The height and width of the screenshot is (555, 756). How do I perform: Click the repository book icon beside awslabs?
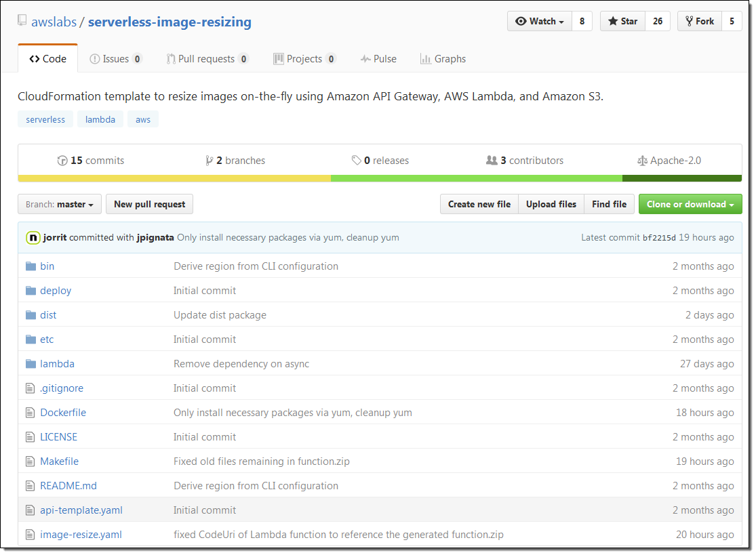pyautogui.click(x=22, y=21)
